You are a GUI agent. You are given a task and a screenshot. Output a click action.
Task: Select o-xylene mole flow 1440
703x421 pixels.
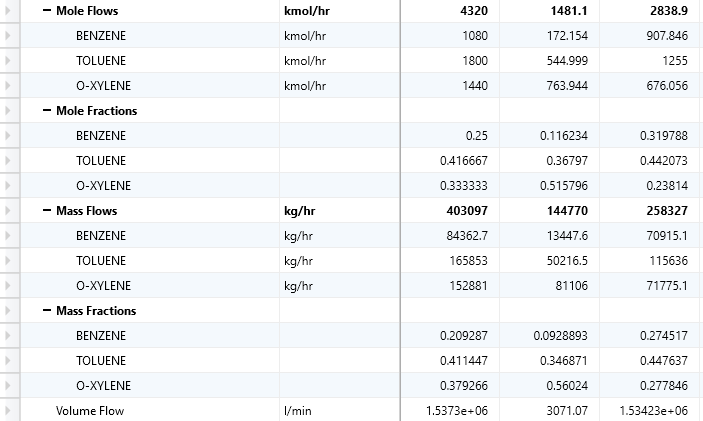click(475, 86)
